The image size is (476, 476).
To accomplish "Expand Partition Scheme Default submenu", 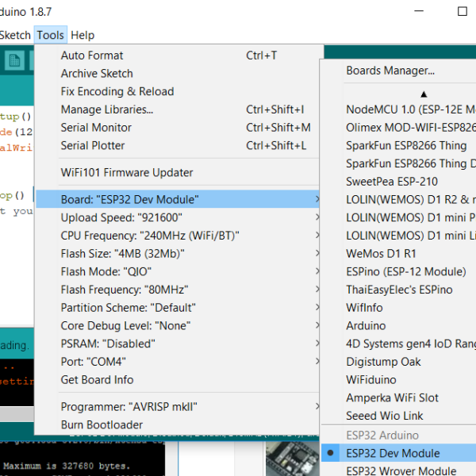I will pyautogui.click(x=177, y=308).
